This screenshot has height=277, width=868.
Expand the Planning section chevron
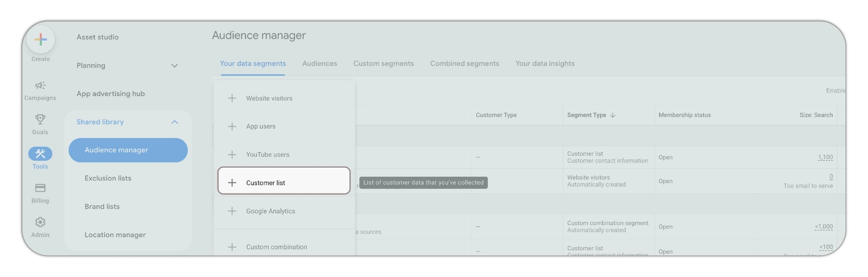point(175,65)
